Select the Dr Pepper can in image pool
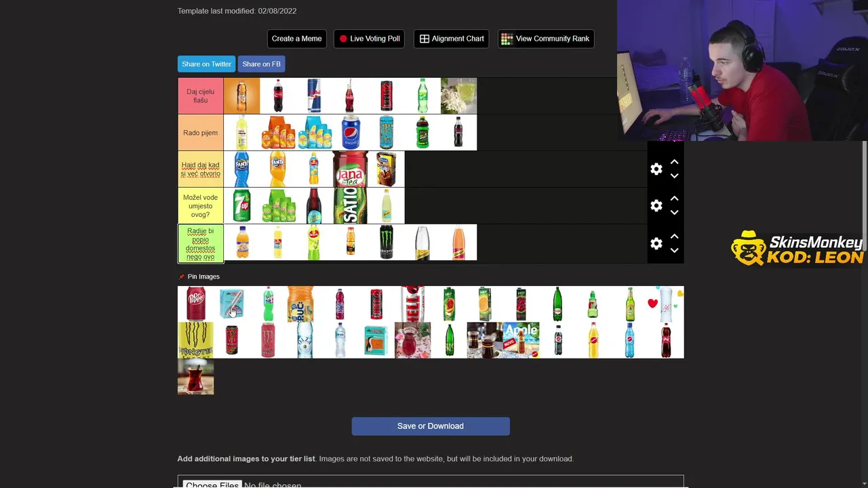This screenshot has width=868, height=488. point(195,304)
